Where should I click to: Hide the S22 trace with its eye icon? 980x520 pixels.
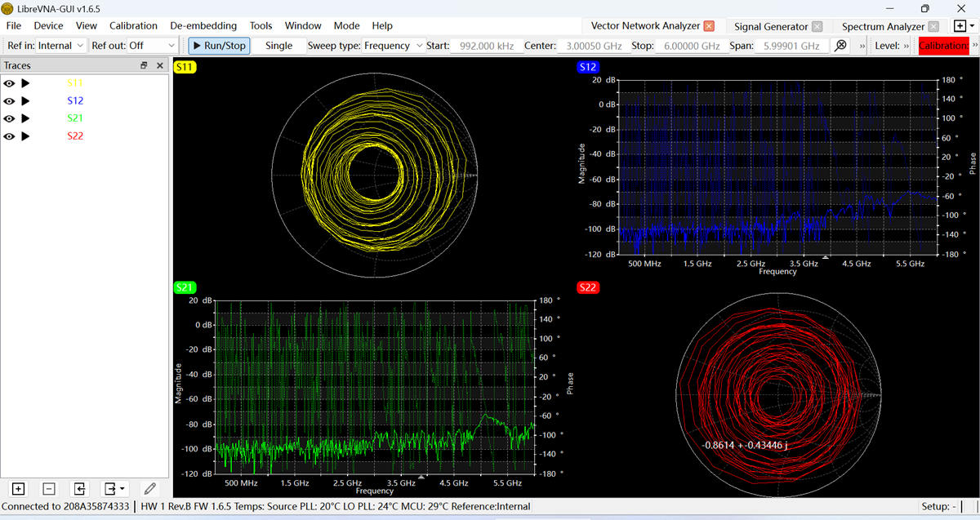click(x=10, y=136)
